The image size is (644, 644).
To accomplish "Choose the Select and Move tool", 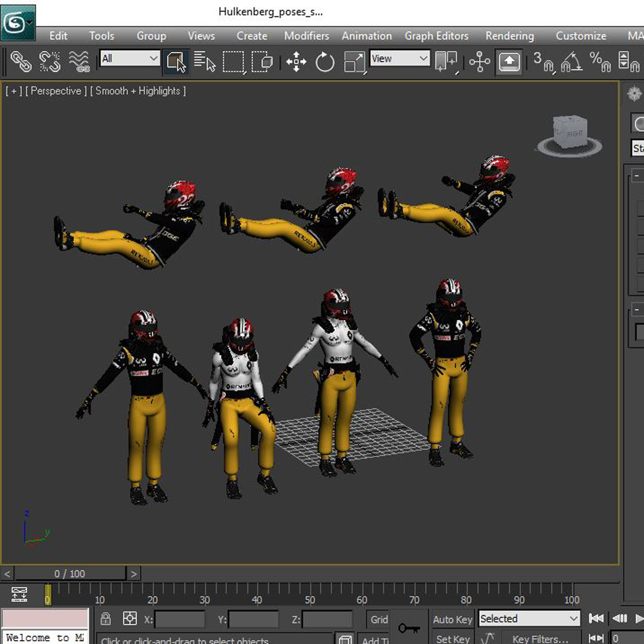I will [296, 62].
